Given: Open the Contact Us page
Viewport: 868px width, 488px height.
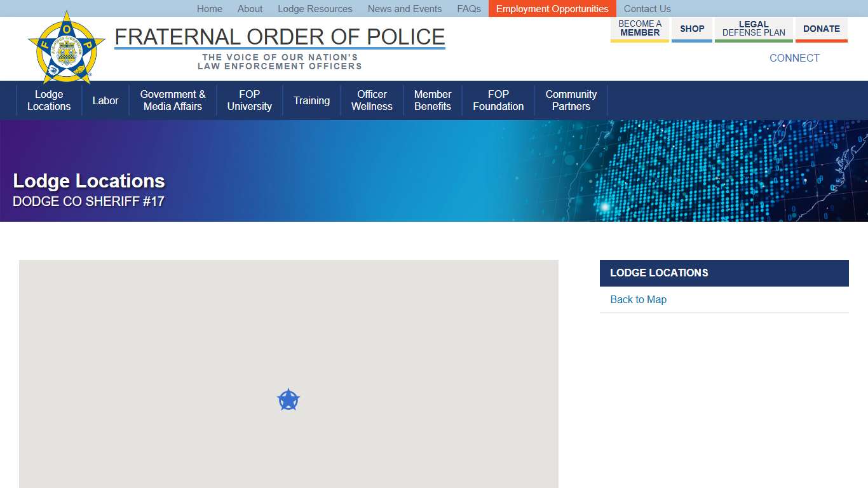Looking at the screenshot, I should tap(647, 9).
